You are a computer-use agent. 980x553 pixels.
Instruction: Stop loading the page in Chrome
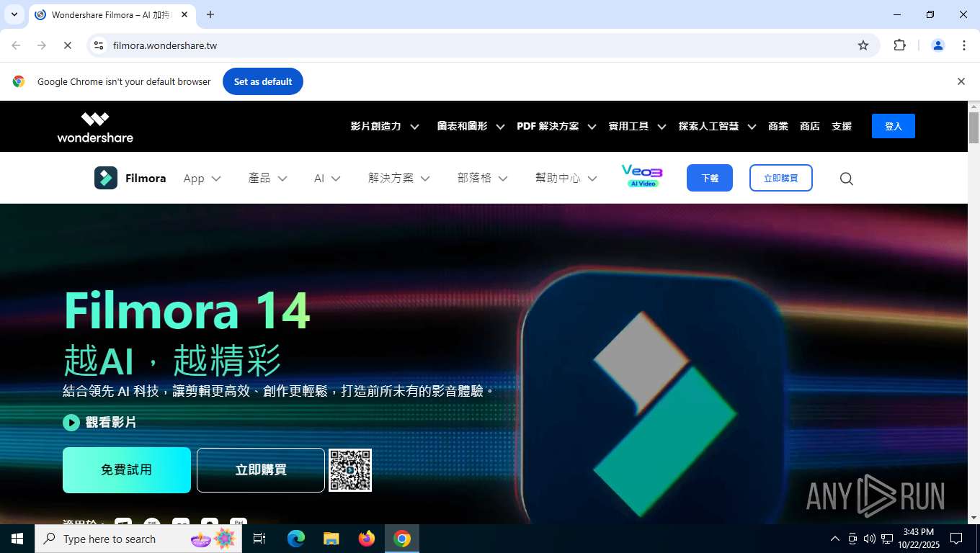67,45
